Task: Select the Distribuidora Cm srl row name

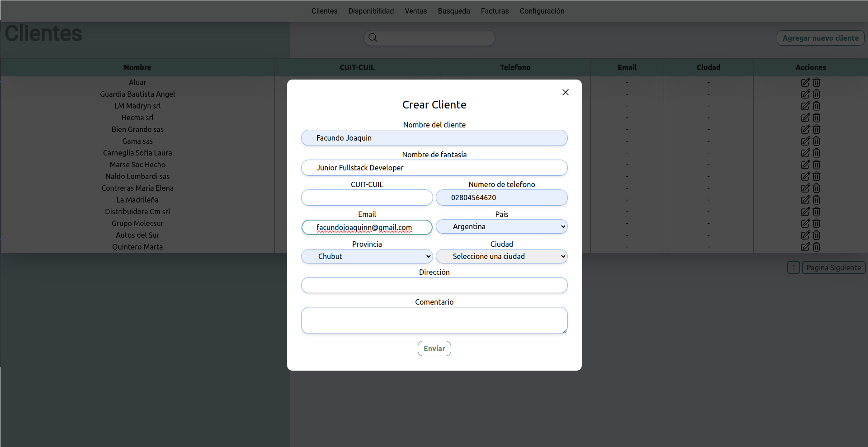Action: [x=137, y=212]
